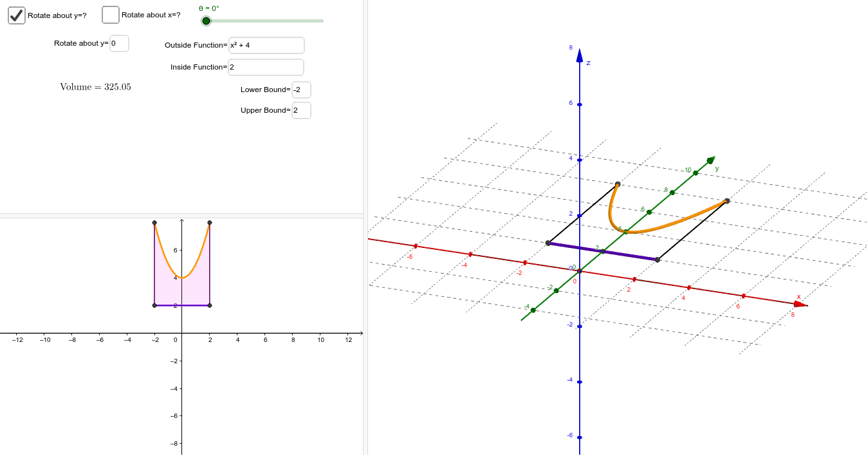Select the top-left point of the parabola
This screenshot has height=456, width=868.
coord(154,223)
